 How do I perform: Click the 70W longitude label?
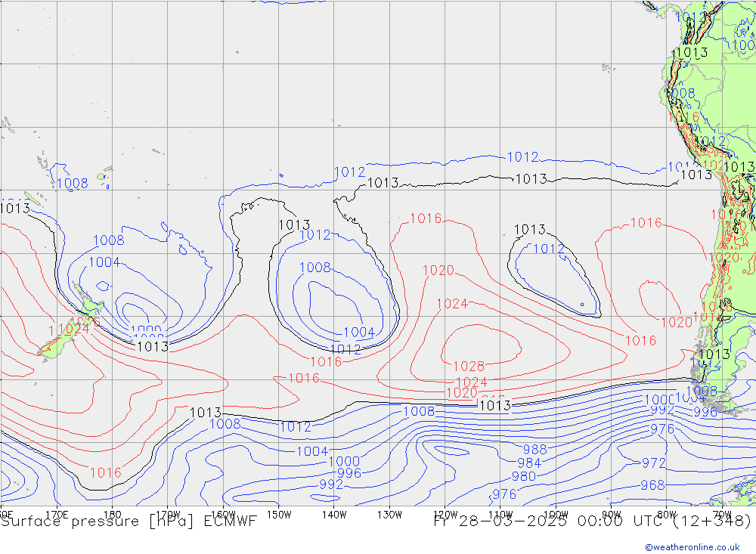722,515
